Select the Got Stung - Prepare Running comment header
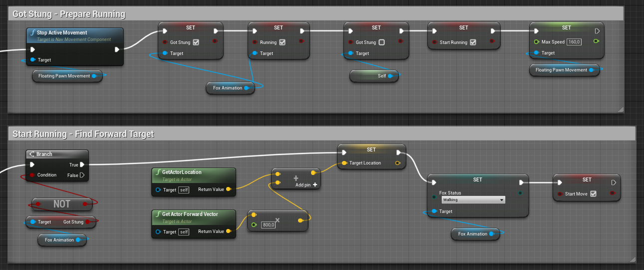 (69, 13)
